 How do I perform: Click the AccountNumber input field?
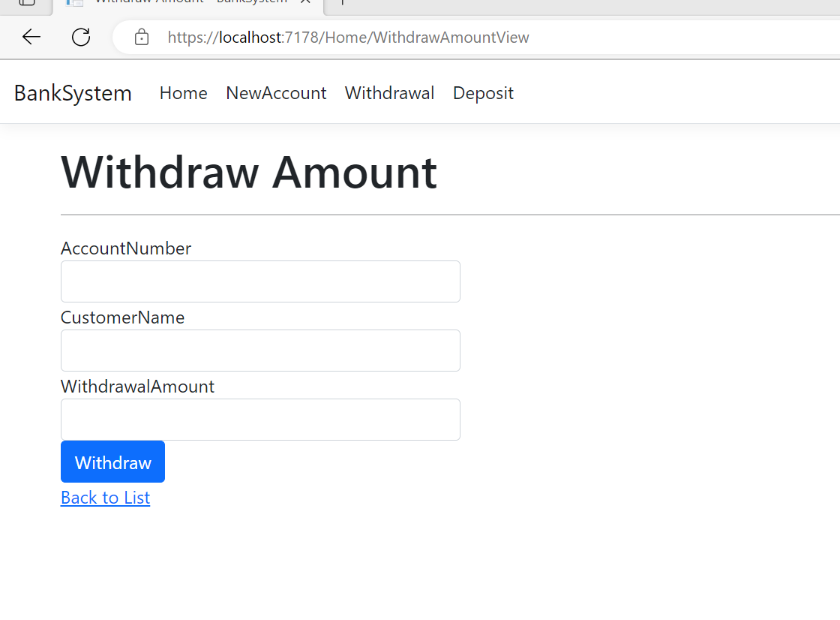click(x=260, y=281)
